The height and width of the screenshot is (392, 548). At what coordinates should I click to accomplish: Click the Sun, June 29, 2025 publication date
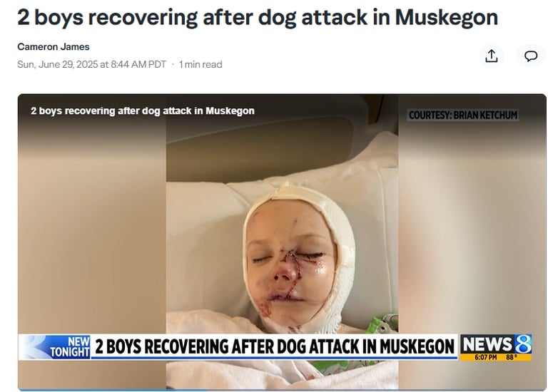point(91,65)
